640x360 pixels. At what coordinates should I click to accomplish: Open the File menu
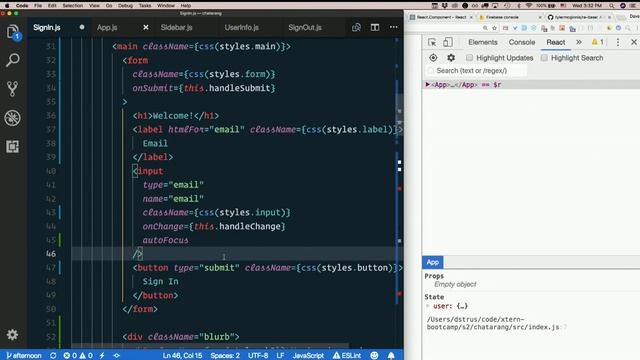point(38,6)
